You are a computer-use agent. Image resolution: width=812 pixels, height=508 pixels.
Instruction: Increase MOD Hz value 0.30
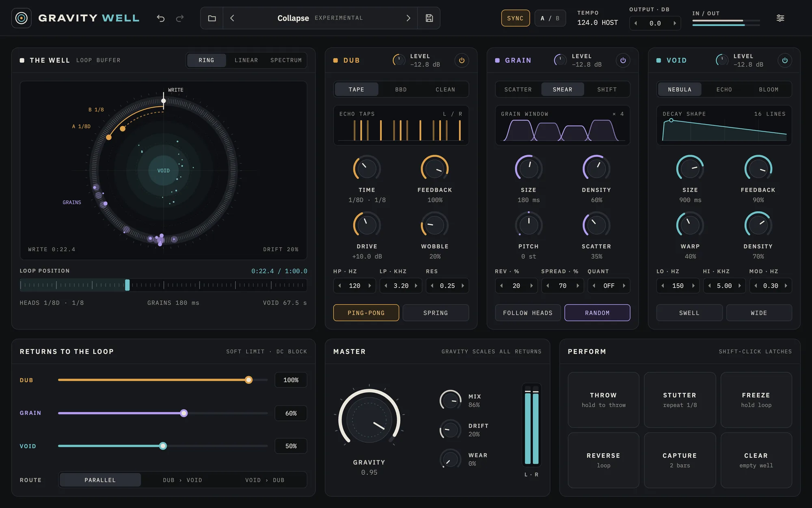pos(786,286)
